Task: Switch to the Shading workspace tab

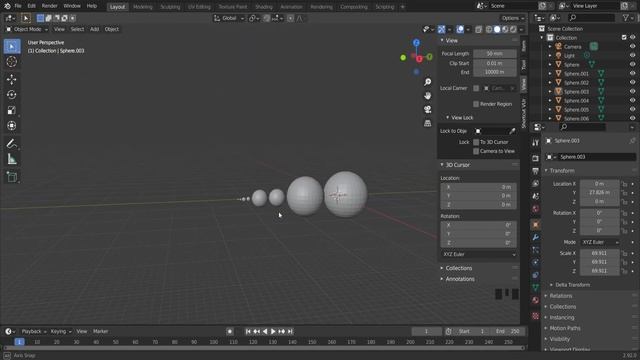Action: (264, 7)
